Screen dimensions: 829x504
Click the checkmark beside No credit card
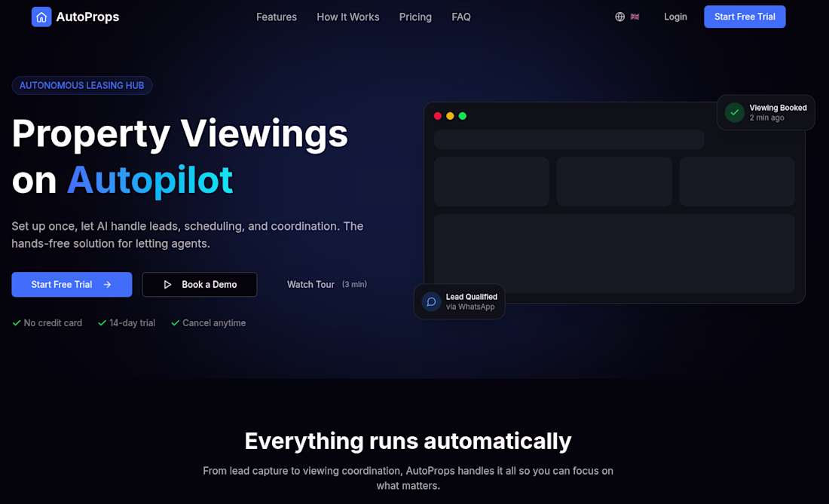(x=17, y=322)
